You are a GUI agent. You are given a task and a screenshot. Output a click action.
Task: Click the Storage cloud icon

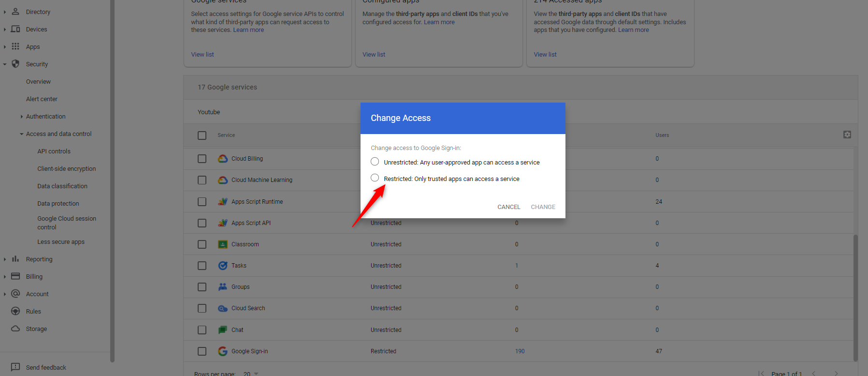click(x=15, y=329)
